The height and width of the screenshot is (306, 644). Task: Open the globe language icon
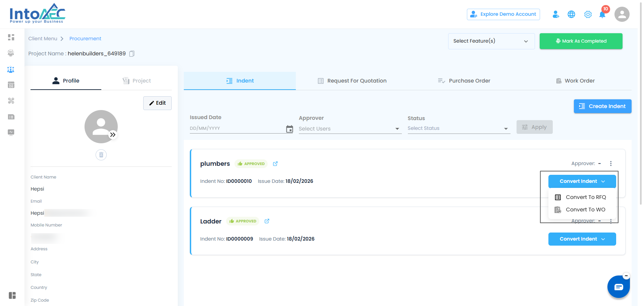(x=572, y=14)
